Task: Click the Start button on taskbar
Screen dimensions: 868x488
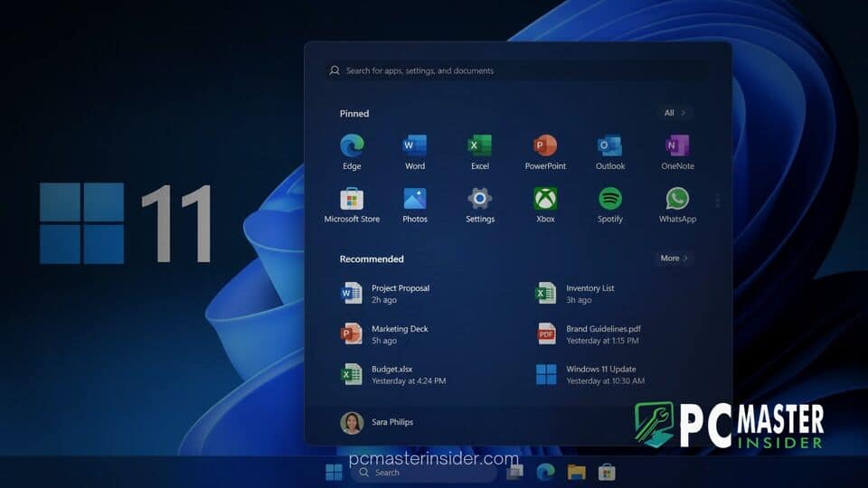Action: tap(334, 473)
